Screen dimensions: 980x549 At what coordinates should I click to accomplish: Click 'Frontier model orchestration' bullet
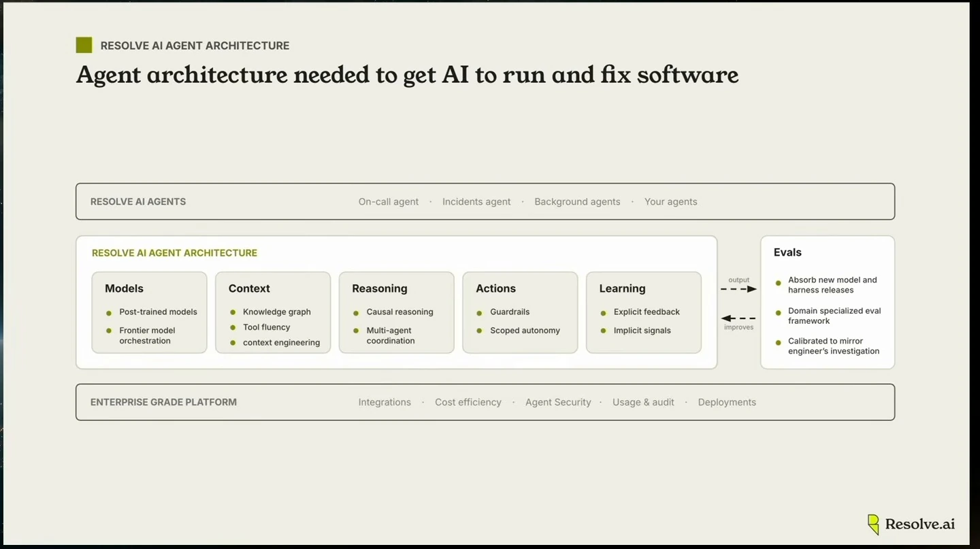[x=147, y=335]
